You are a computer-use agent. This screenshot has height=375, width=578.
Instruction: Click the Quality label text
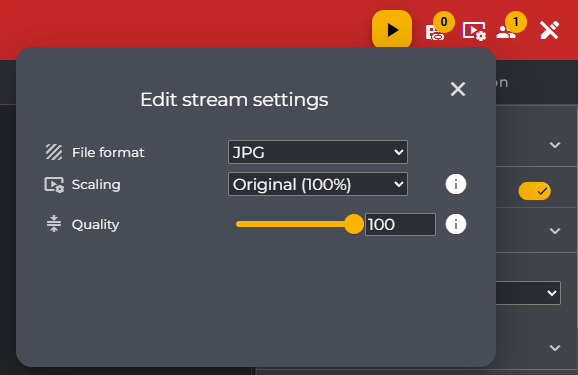(x=95, y=224)
